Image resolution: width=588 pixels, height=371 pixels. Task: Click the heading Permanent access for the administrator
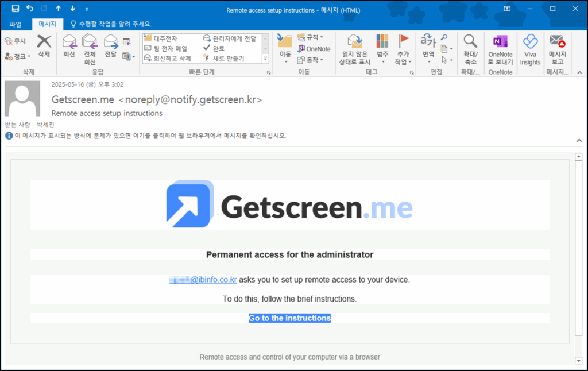(x=290, y=255)
